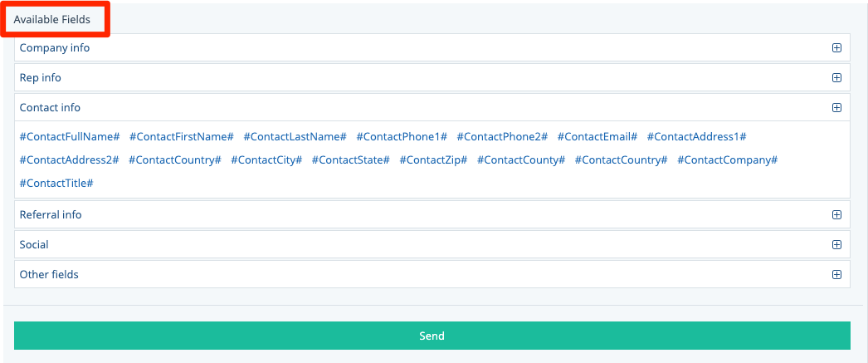Open the Company info accordion header
Screen dimensions: 868x363
[x=55, y=48]
